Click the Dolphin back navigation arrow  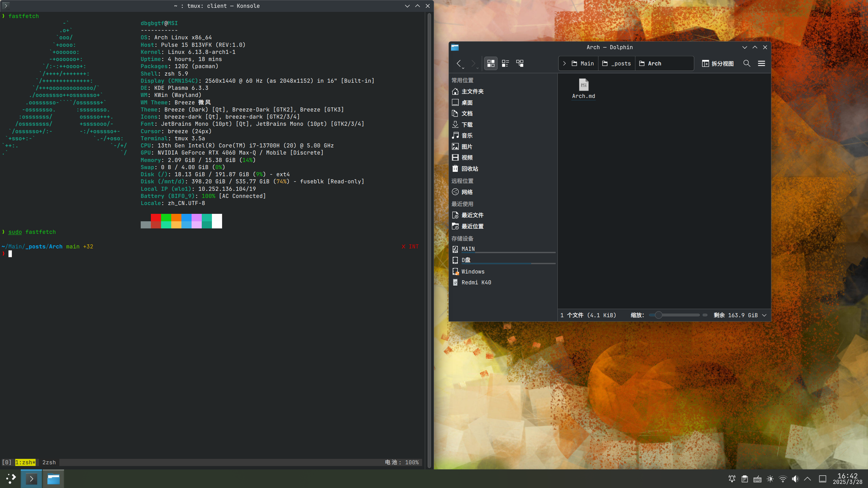click(459, 63)
